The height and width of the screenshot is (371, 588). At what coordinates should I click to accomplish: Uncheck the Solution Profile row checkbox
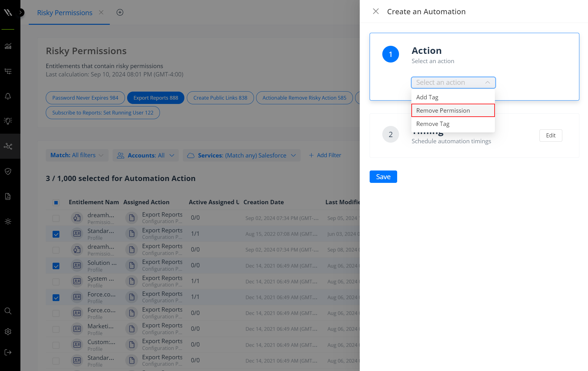click(56, 266)
